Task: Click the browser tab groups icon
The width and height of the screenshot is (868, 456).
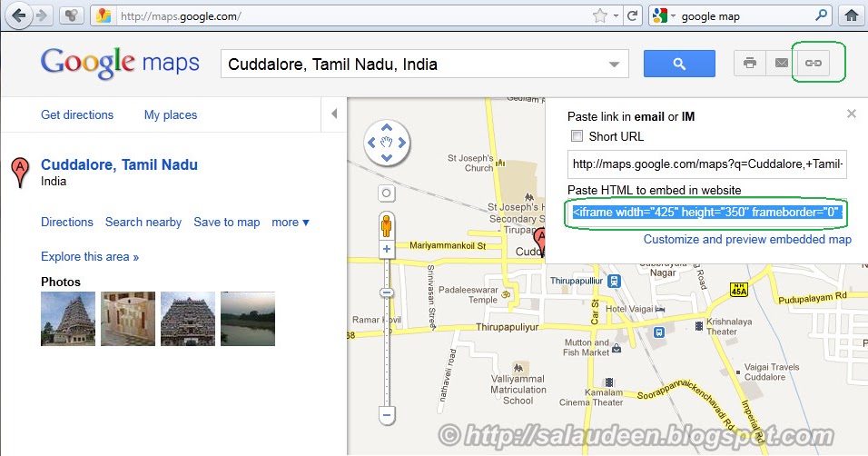Action: (72, 15)
